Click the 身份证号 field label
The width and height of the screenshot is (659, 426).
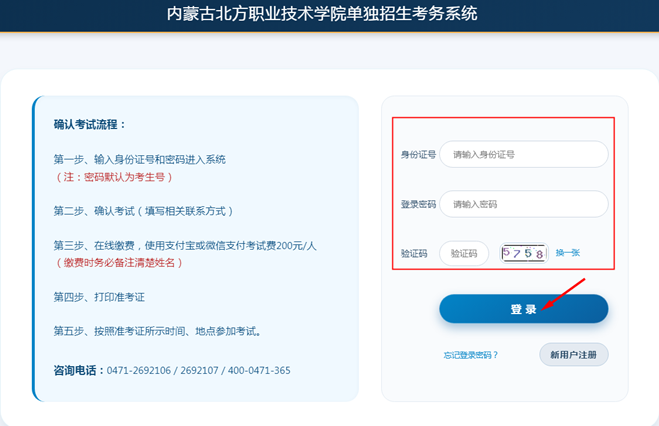pyautogui.click(x=418, y=155)
